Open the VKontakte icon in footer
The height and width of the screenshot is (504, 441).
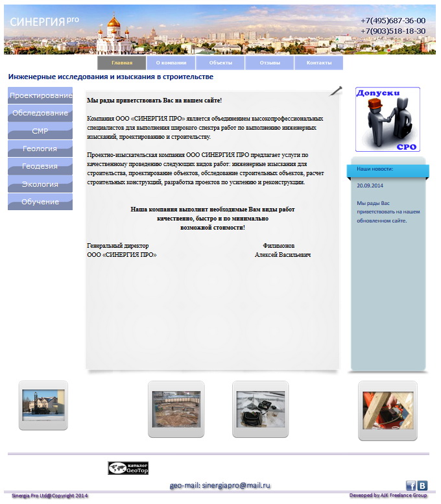[x=422, y=485]
